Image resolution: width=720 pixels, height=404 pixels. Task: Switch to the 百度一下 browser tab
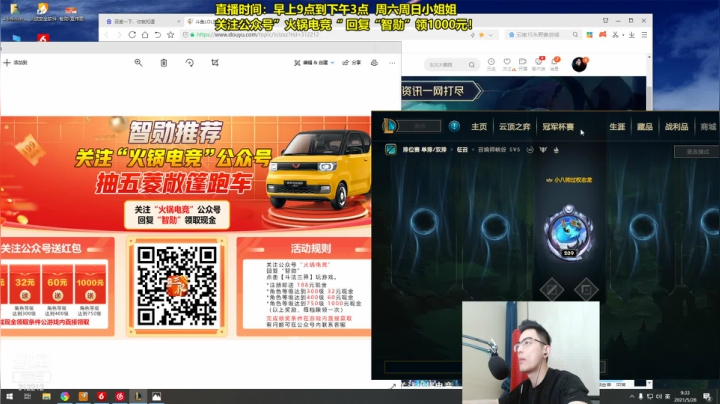click(135, 22)
